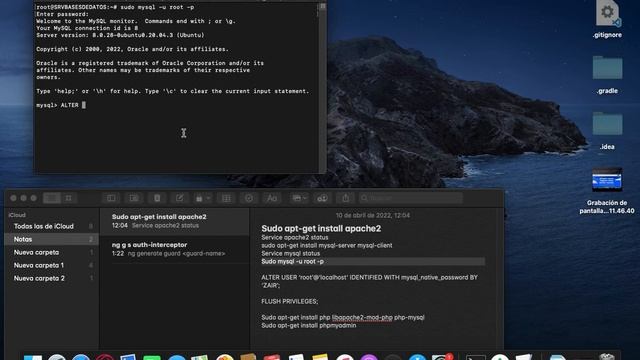Click the note date '10 de abril de 2022'
The width and height of the screenshot is (640, 360).
[373, 215]
